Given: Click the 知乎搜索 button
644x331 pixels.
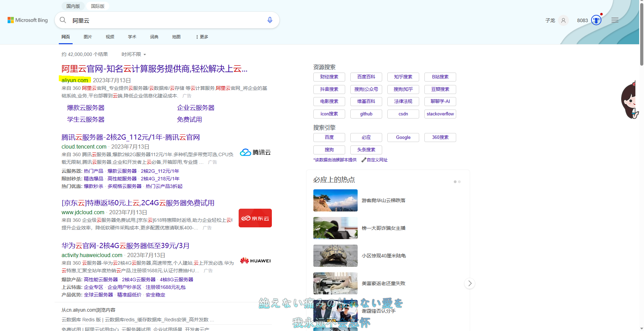Looking at the screenshot, I should (x=403, y=77).
